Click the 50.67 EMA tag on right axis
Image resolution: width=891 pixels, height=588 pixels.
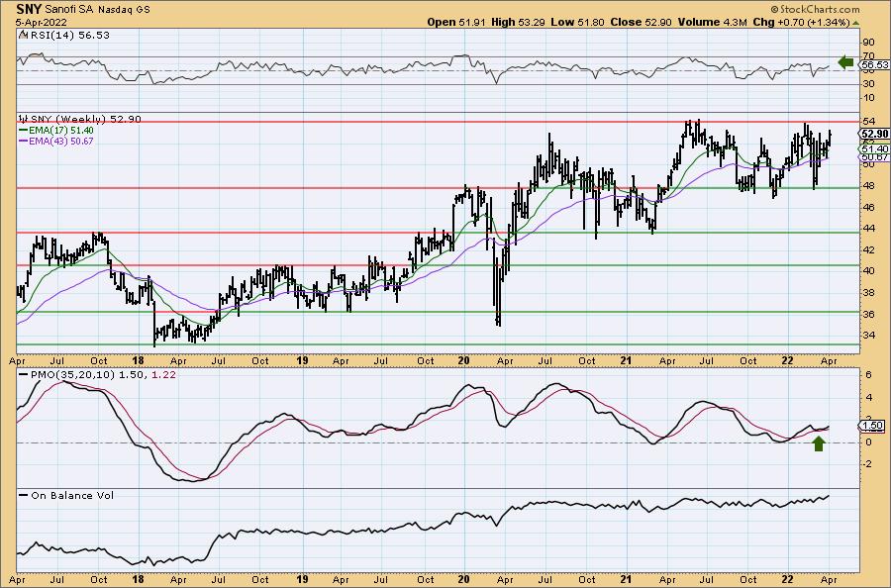pyautogui.click(x=874, y=156)
